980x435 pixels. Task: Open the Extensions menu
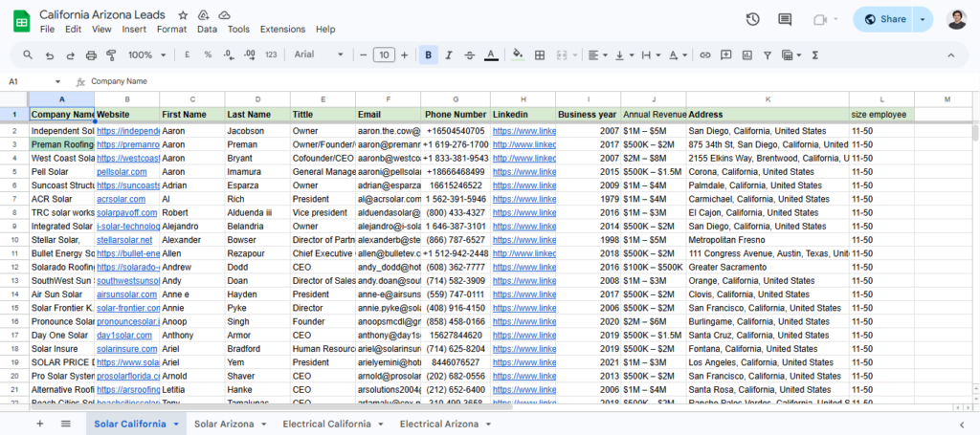point(282,30)
